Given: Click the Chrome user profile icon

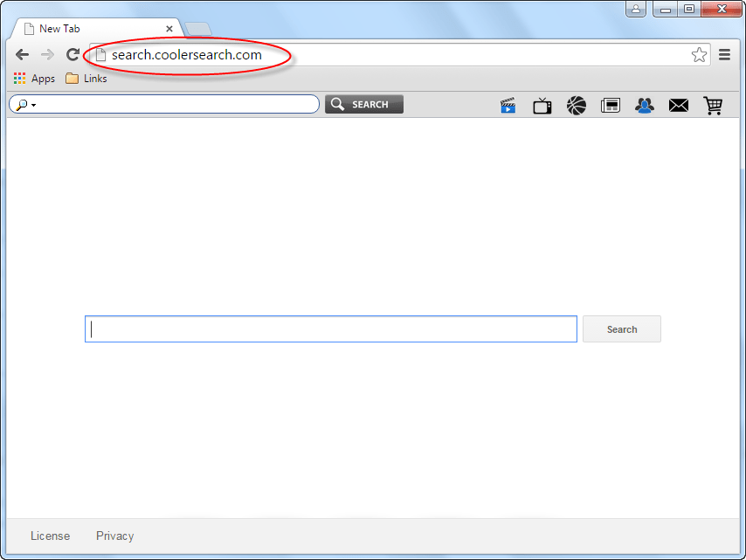Looking at the screenshot, I should pos(636,9).
